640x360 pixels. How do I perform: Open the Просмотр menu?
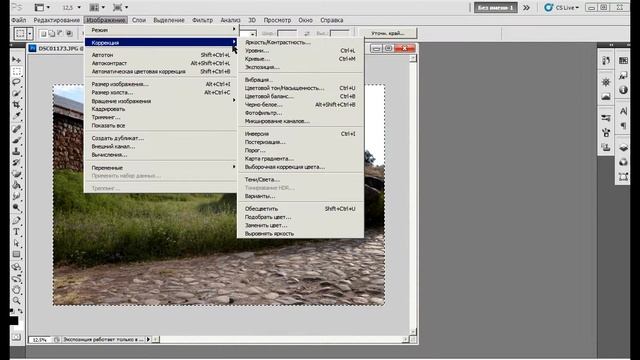[277, 20]
